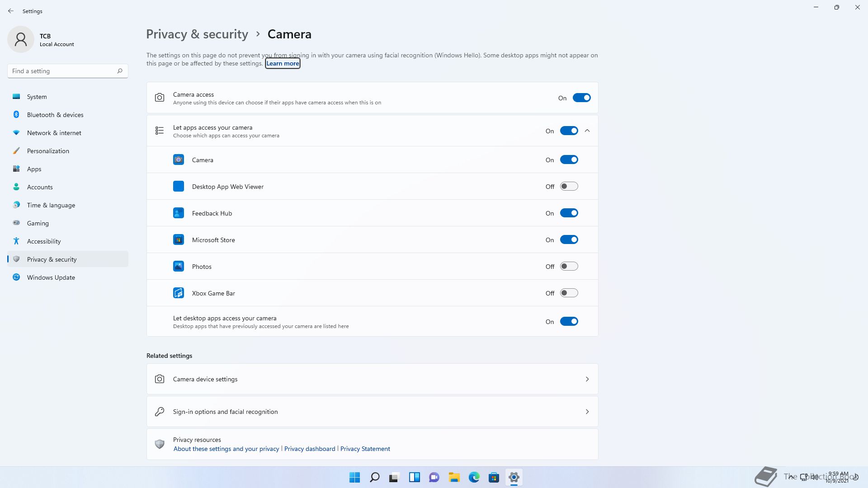This screenshot has height=488, width=868.
Task: Open Microsoft Edge from the taskbar
Action: (x=474, y=477)
